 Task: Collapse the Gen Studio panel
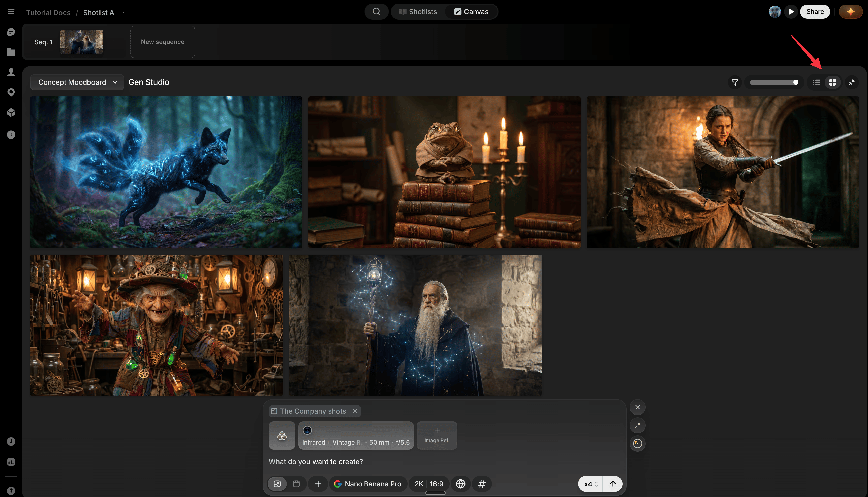[852, 82]
